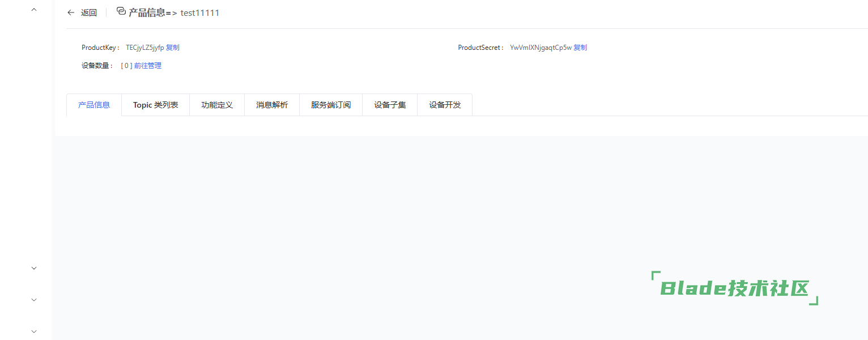This screenshot has width=868, height=340.
Task: Click the Blade技术社区 watermark logo
Action: click(735, 288)
